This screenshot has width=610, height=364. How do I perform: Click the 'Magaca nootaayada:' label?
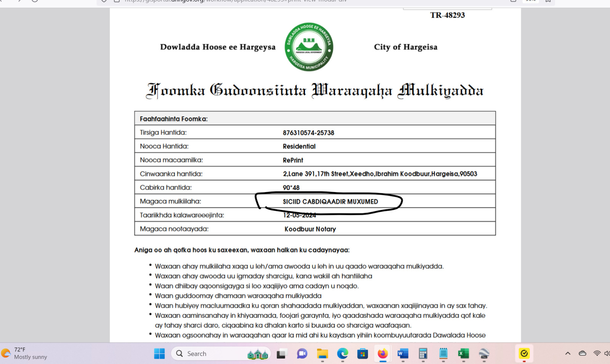tap(174, 229)
